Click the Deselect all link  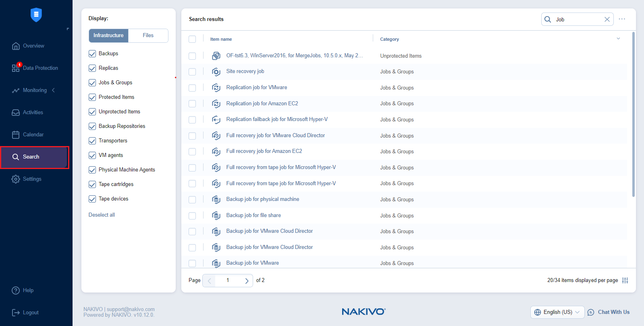click(x=102, y=215)
